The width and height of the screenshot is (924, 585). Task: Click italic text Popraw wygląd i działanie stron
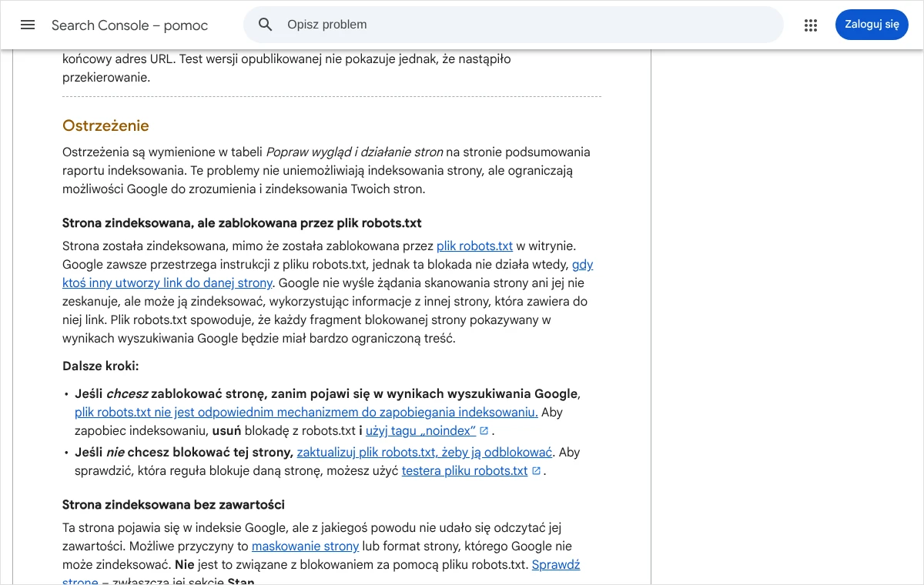354,152
